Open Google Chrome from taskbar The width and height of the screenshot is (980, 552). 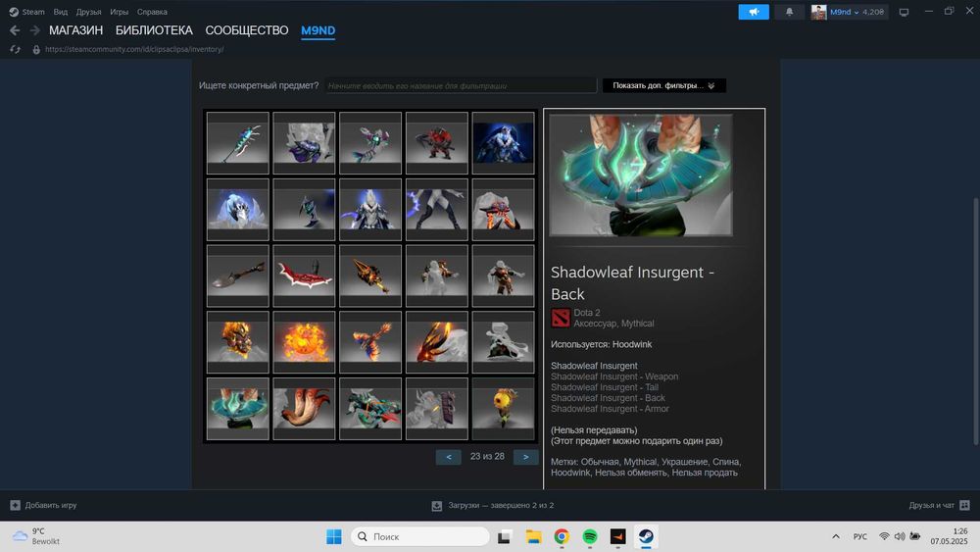pos(562,536)
